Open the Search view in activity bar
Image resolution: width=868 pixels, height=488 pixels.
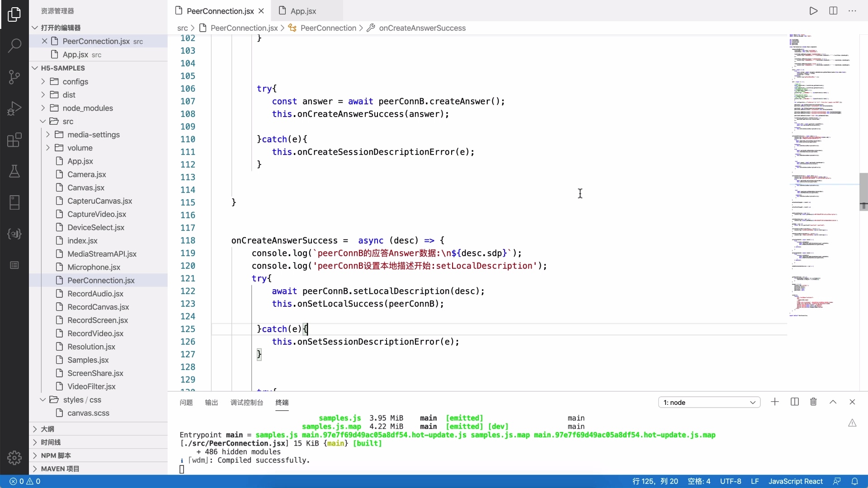(14, 45)
